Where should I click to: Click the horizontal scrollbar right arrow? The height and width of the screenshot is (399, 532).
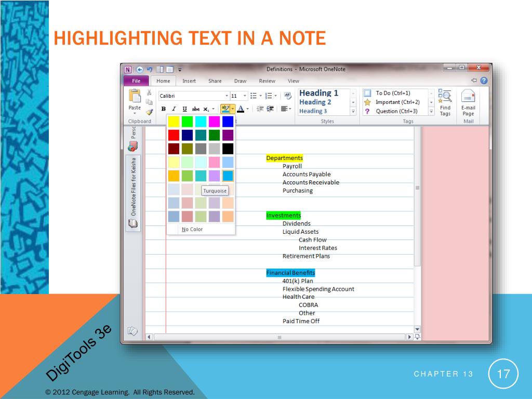409,337
